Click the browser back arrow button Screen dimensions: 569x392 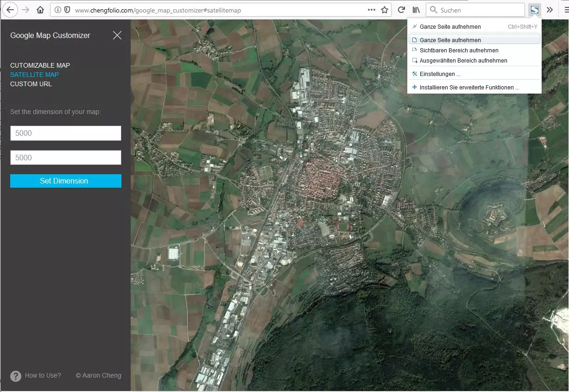10,10
